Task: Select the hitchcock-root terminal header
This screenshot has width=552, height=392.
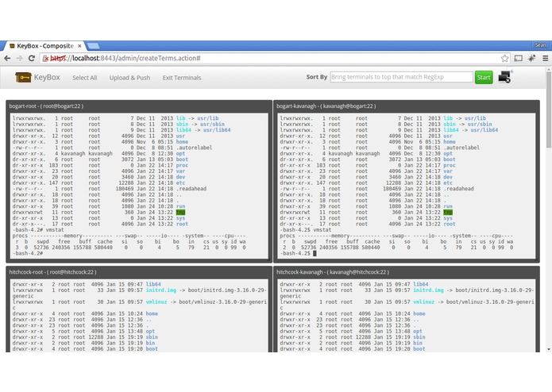Action: pyautogui.click(x=139, y=272)
